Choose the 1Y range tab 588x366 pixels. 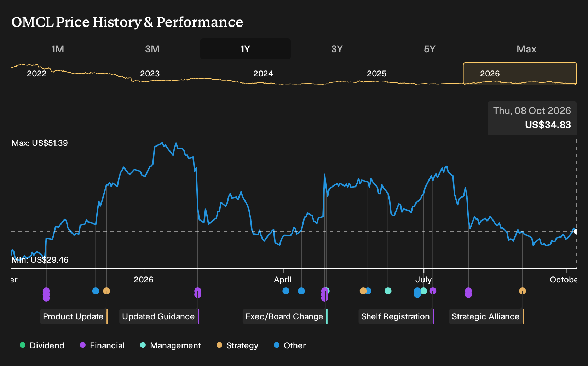tap(245, 49)
